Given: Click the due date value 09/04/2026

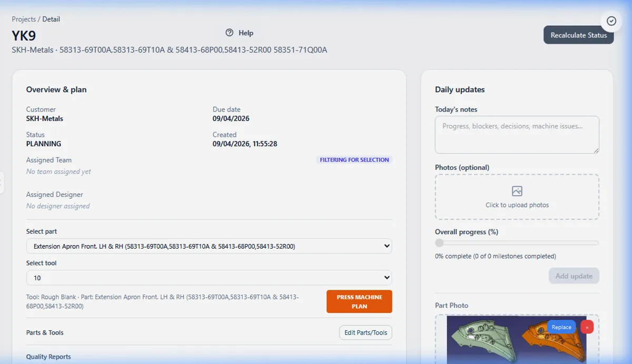Looking at the screenshot, I should coord(231,118).
